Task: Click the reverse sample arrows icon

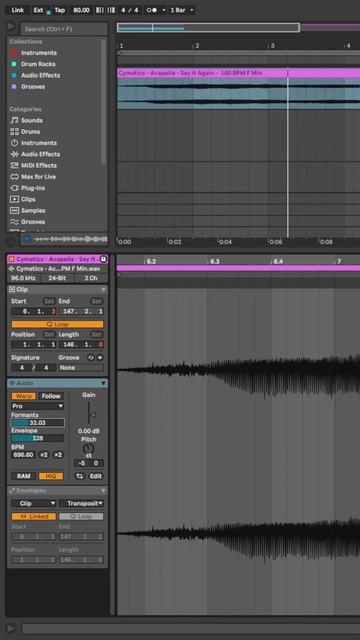Action: [80, 476]
